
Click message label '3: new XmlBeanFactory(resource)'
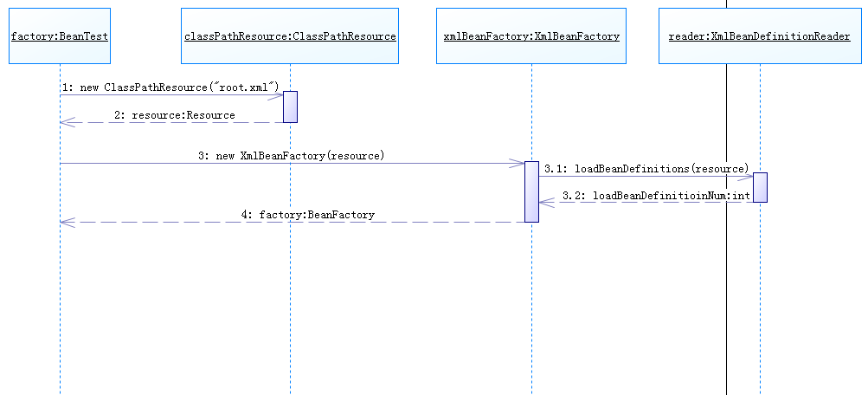tap(291, 156)
